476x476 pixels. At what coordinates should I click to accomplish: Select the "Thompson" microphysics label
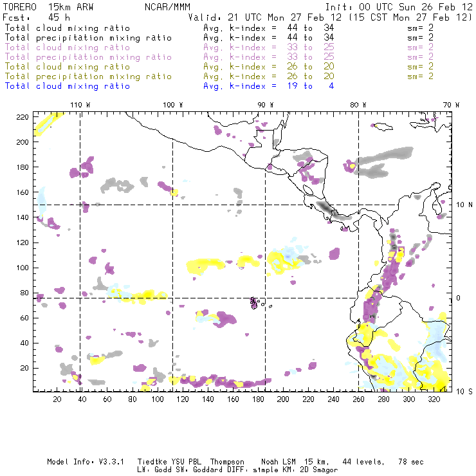coord(227,462)
